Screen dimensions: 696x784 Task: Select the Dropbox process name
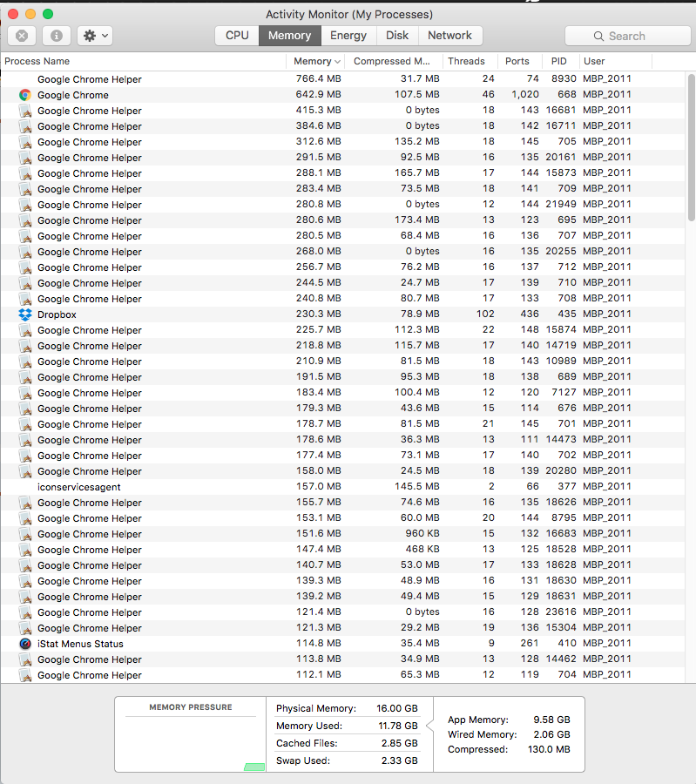pos(57,314)
